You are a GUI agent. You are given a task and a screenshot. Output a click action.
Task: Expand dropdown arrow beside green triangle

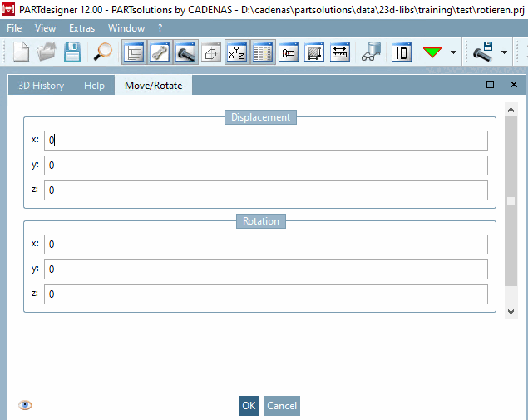tap(454, 52)
